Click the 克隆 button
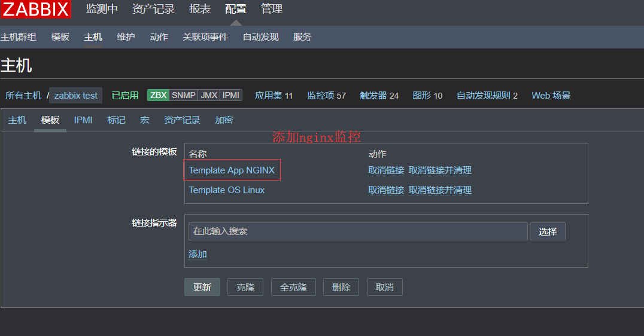 [x=245, y=287]
